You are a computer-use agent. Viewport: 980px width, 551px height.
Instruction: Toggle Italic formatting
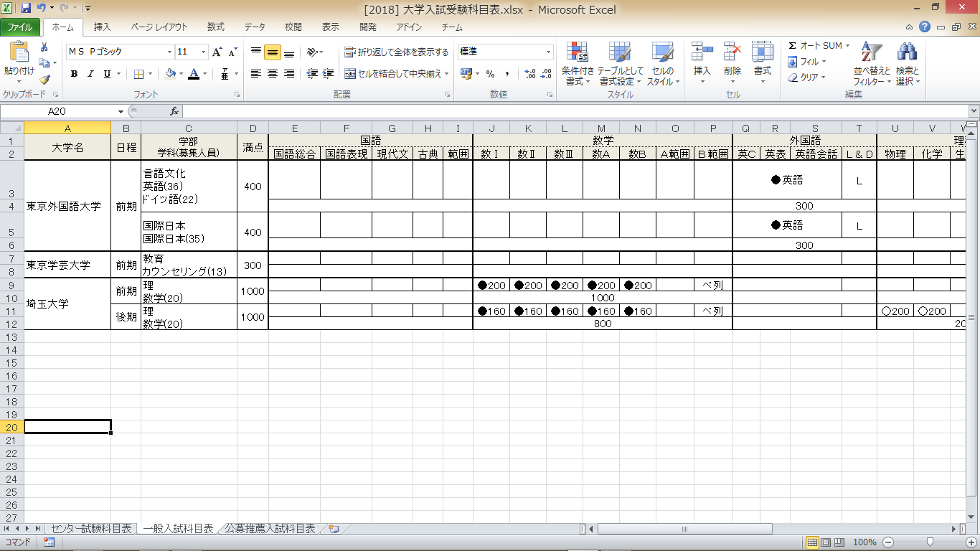click(x=90, y=74)
